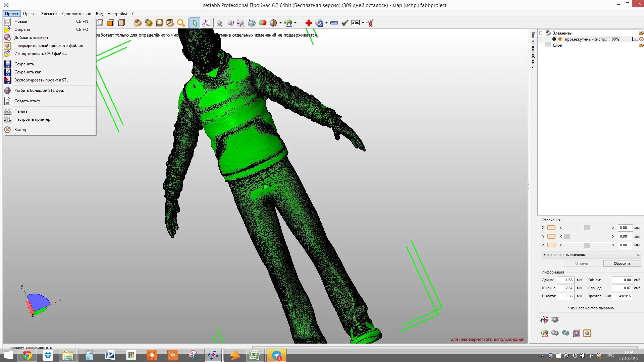This screenshot has width=644, height=362.
Task: Open dropdown arrow next to abc icon
Action: coord(363,23)
